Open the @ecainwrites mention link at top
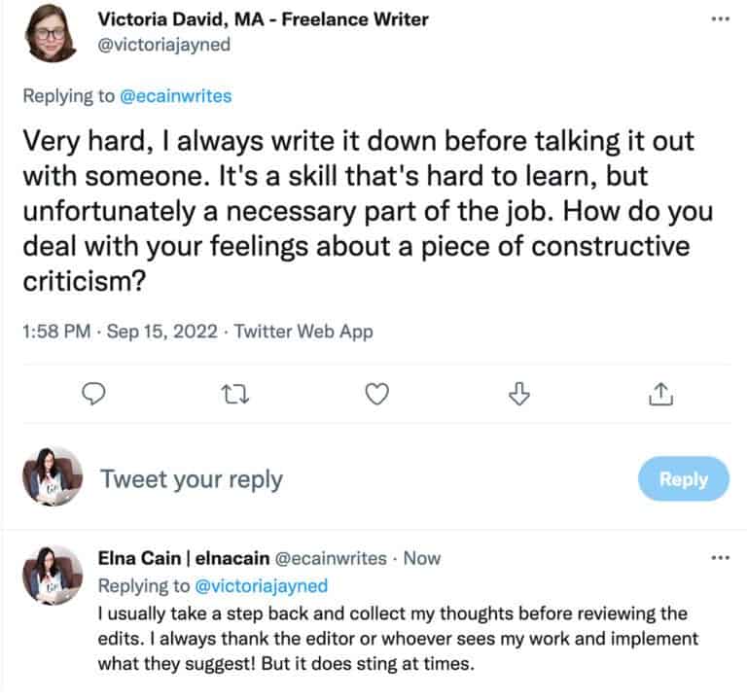This screenshot has height=700, width=747. [177, 95]
